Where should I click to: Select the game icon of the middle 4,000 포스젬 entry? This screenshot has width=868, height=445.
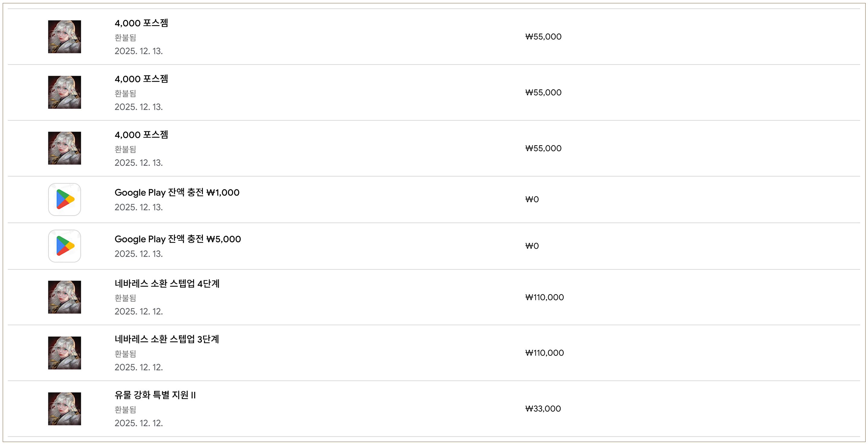64,92
